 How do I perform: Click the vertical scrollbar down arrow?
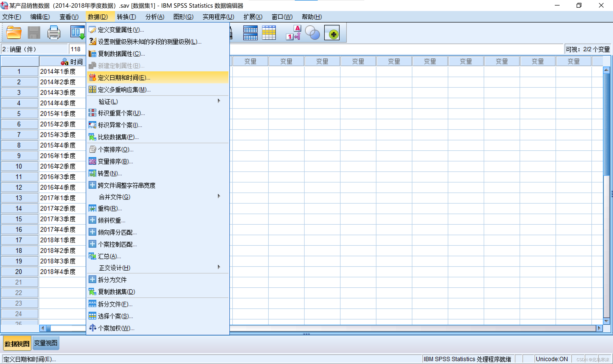point(606,321)
